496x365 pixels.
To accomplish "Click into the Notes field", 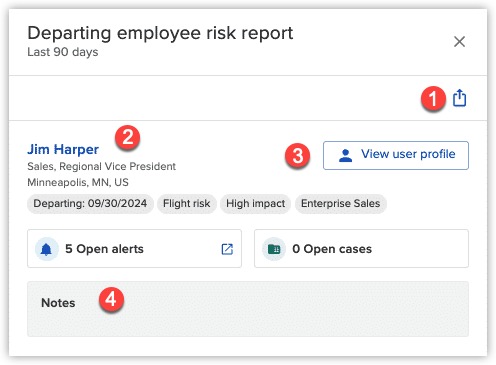I will pos(248,309).
